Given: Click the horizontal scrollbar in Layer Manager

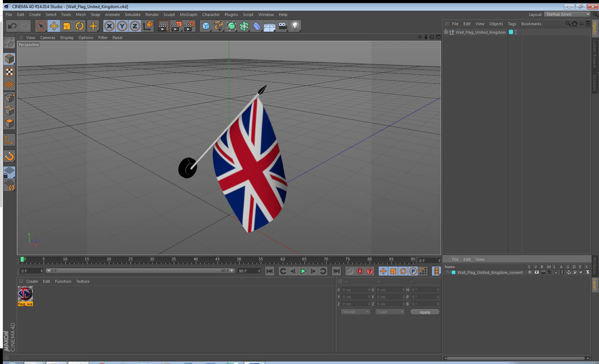Looking at the screenshot, I should tap(515, 358).
